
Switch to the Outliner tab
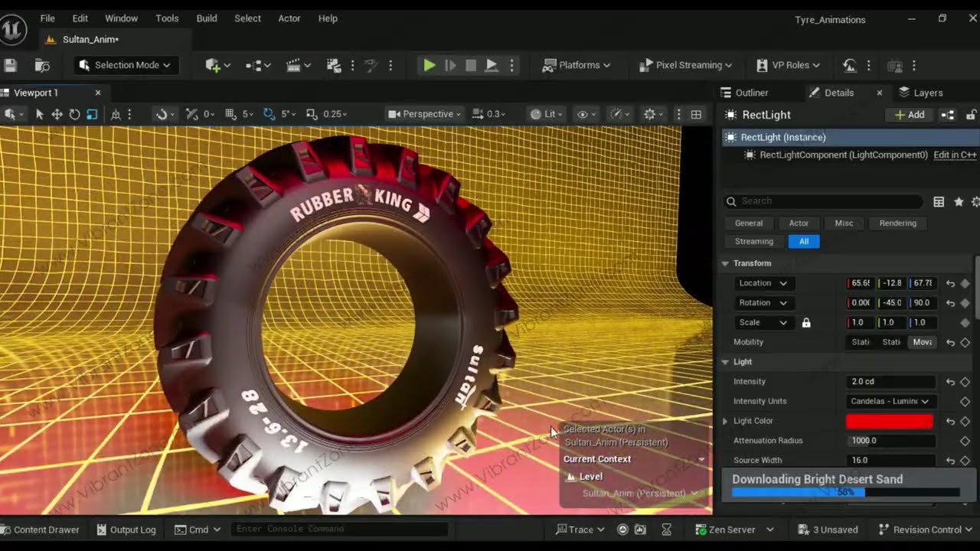click(x=752, y=93)
